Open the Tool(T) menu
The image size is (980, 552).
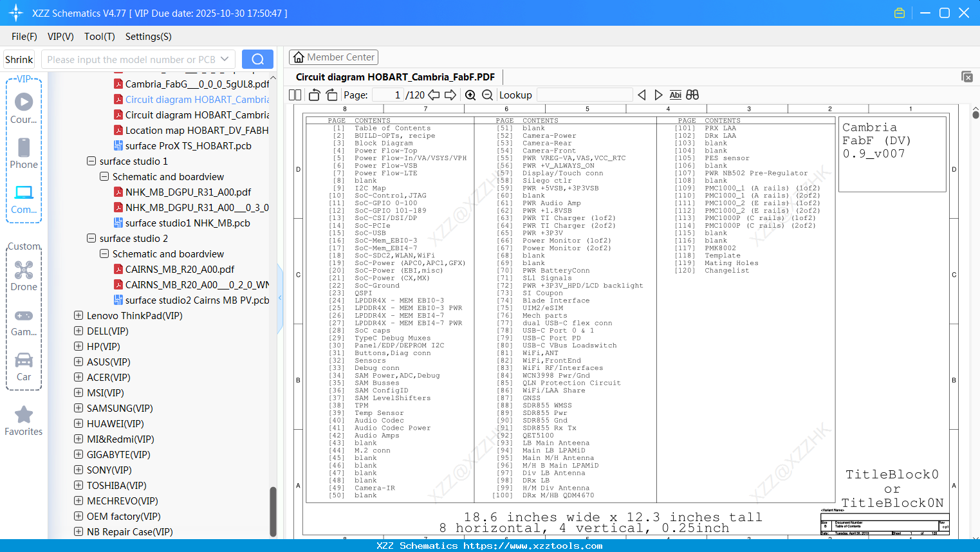tap(100, 37)
